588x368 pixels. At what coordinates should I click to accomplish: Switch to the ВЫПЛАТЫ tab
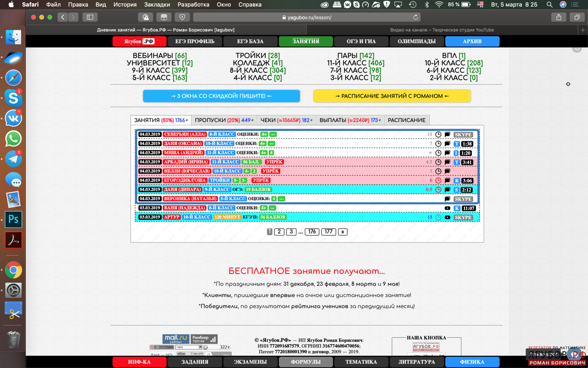coord(350,120)
